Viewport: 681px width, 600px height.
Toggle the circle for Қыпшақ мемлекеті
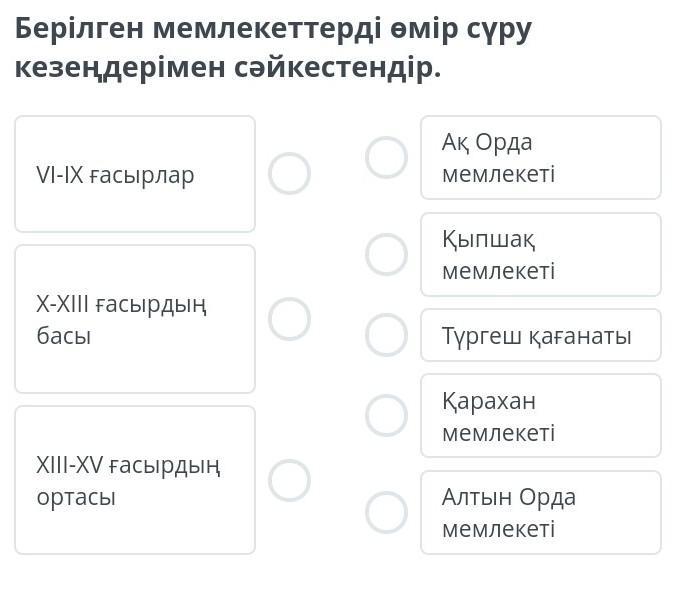click(x=386, y=254)
